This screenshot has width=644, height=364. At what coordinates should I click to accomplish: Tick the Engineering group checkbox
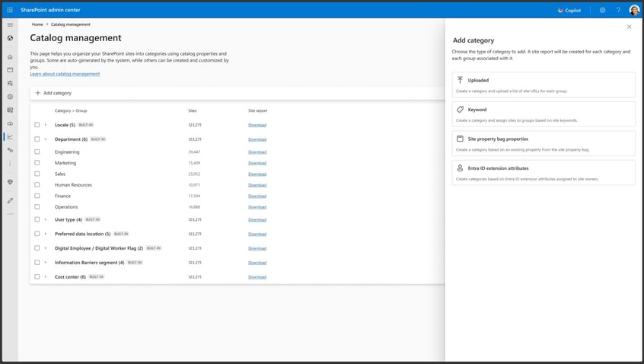tap(37, 152)
